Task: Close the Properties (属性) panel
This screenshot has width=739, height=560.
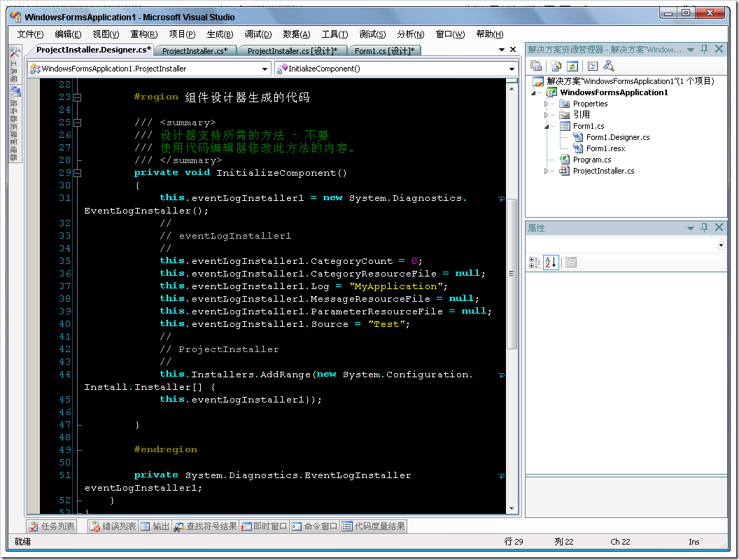Action: [x=719, y=227]
